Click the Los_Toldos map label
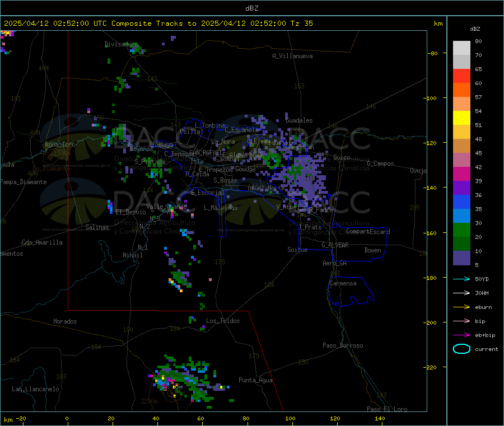The height and width of the screenshot is (426, 504). click(x=223, y=321)
